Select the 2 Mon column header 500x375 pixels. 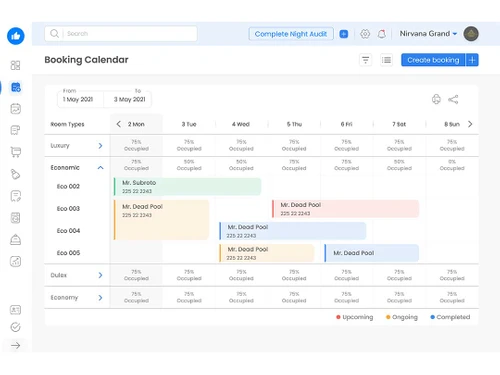coord(136,124)
